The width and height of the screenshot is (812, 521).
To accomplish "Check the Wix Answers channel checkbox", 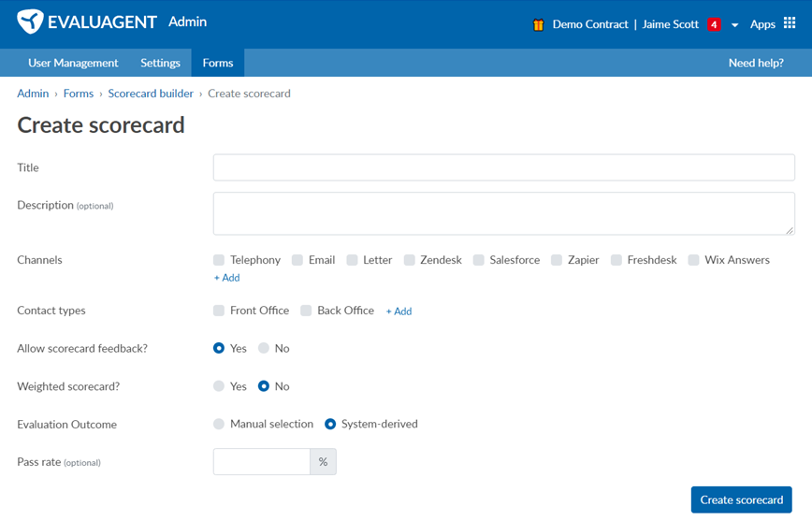I will click(693, 259).
